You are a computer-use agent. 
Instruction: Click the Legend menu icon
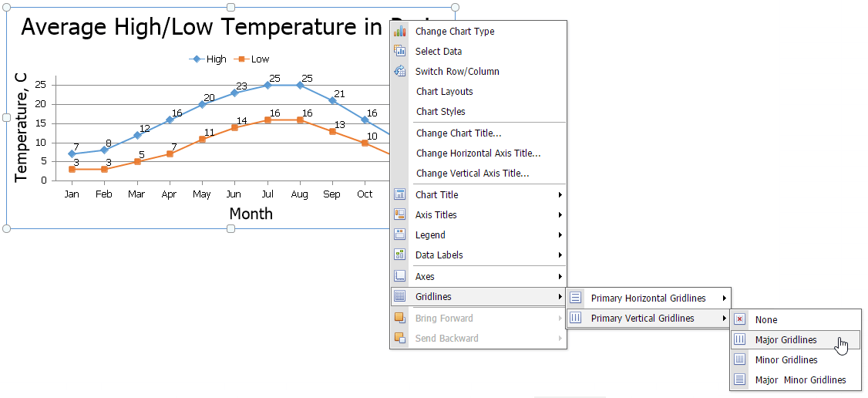(399, 235)
